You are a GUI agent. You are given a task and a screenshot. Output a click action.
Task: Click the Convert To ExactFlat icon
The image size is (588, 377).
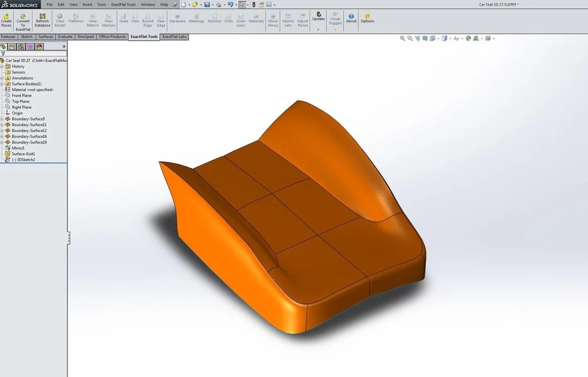pos(22,20)
